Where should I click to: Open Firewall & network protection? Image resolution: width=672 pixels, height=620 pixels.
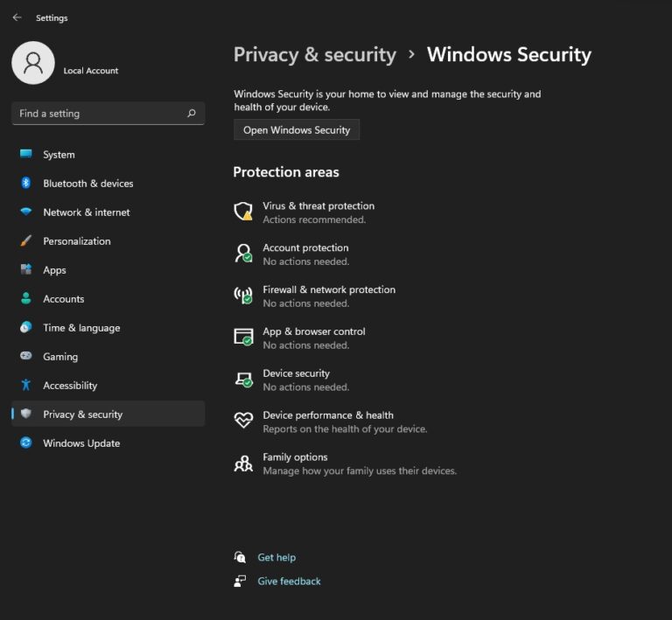click(329, 289)
